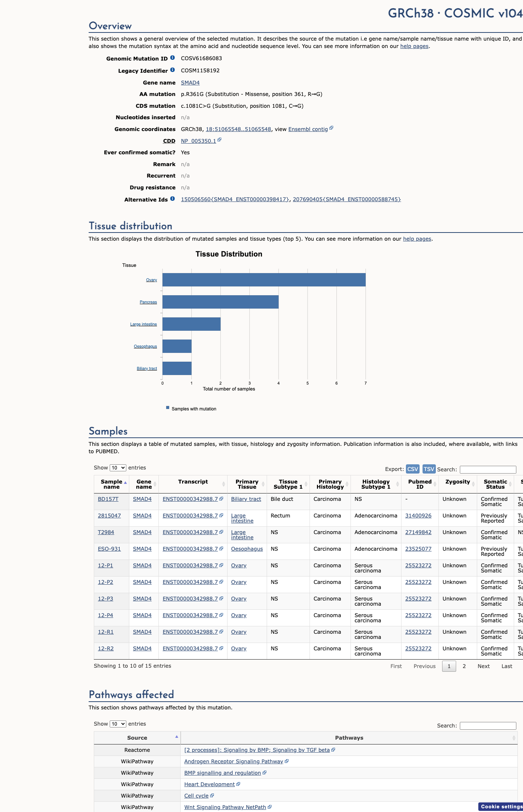Image resolution: width=523 pixels, height=812 pixels.
Task: Click external-link icon after Ensembl contig
Action: [x=331, y=128]
